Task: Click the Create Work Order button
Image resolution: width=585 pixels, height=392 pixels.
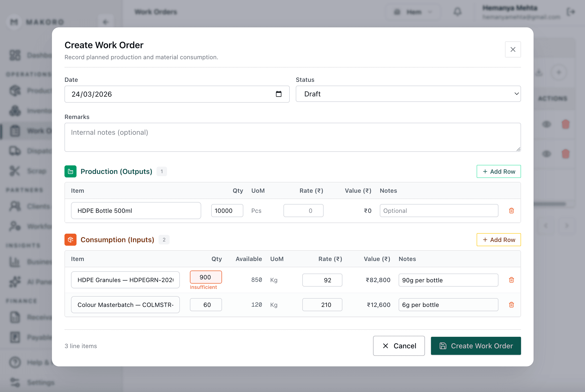Action: coord(476,346)
